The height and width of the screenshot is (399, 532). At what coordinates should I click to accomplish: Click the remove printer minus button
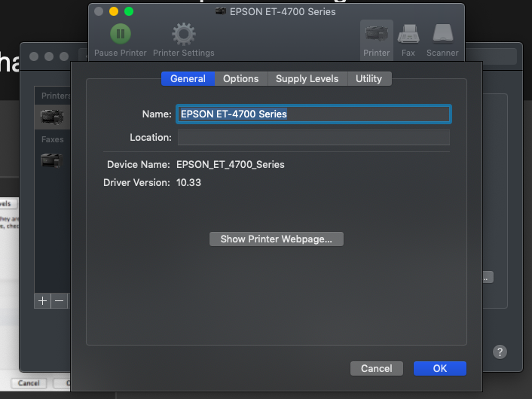(x=59, y=300)
